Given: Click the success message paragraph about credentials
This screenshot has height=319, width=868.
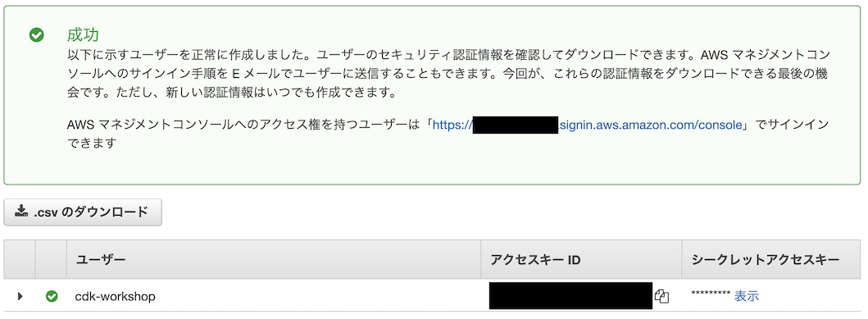Looking at the screenshot, I should pos(448,74).
